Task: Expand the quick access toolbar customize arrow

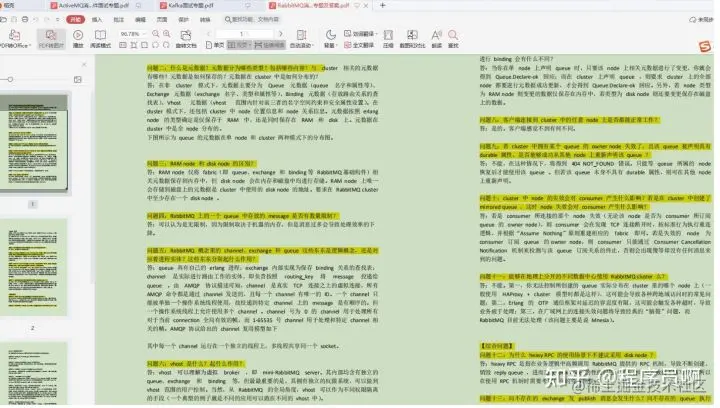Action: [x=58, y=19]
